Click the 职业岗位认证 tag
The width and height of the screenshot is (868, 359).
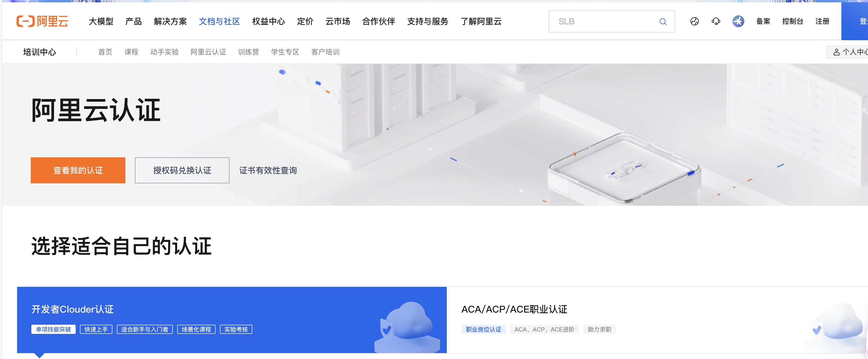click(x=483, y=329)
